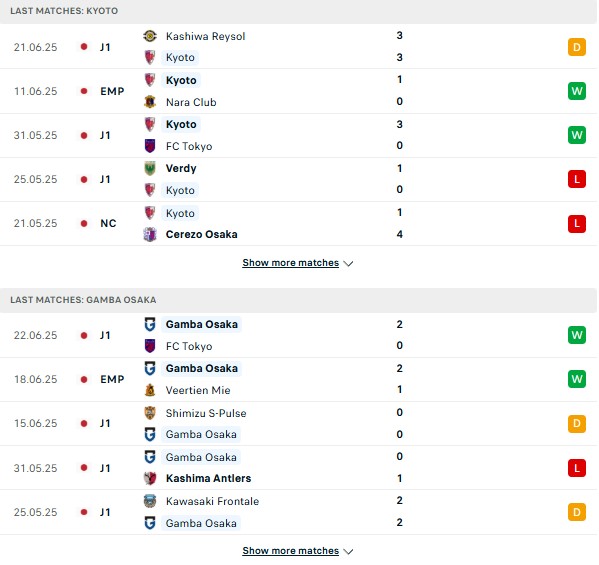Click the Verdy team crest icon
This screenshot has width=599, height=565.
point(150,168)
